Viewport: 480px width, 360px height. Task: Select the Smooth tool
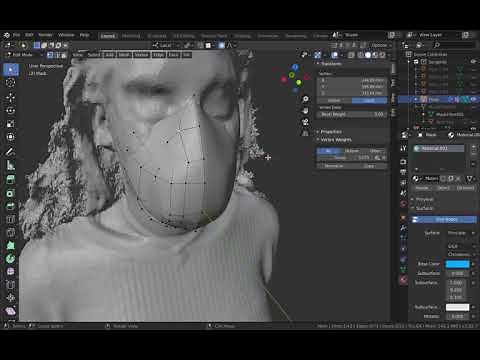[11, 272]
